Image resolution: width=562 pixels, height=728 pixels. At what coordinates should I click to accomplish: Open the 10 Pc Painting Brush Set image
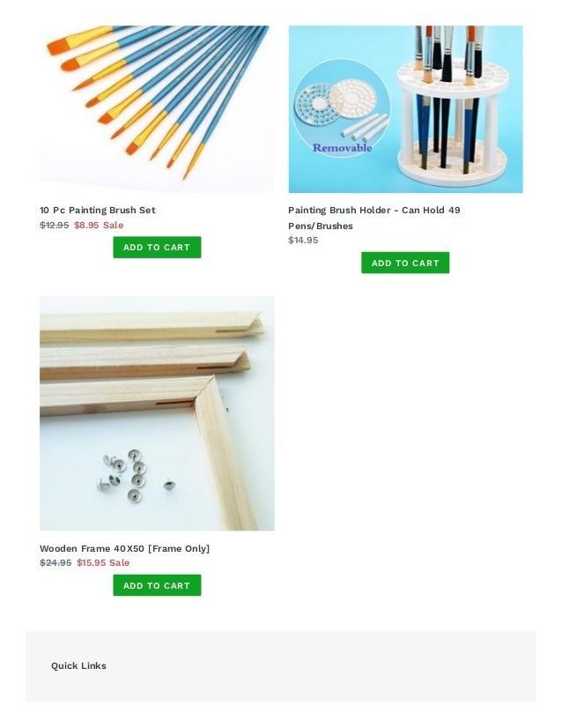point(157,109)
